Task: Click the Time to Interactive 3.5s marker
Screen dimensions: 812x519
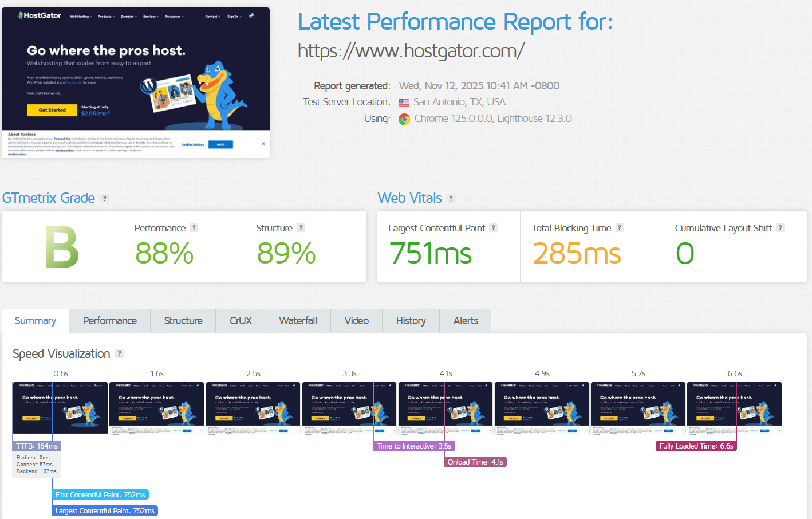Action: 414,446
